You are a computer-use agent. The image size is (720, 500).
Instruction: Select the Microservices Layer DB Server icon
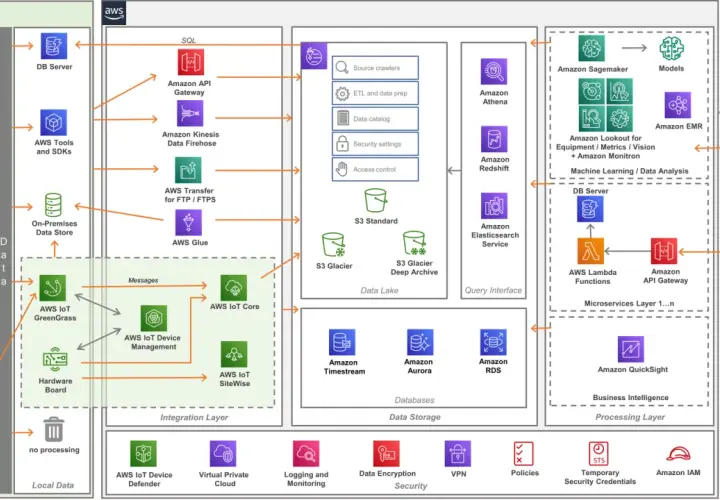590,209
